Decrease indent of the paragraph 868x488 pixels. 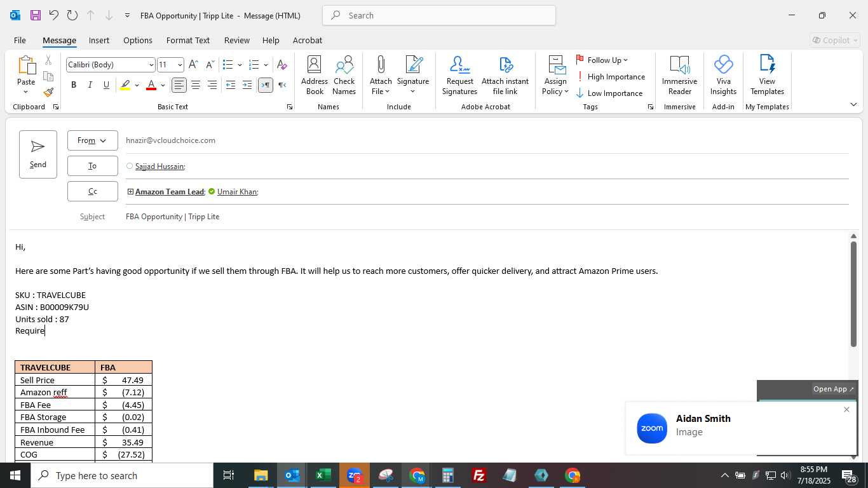pyautogui.click(x=231, y=85)
